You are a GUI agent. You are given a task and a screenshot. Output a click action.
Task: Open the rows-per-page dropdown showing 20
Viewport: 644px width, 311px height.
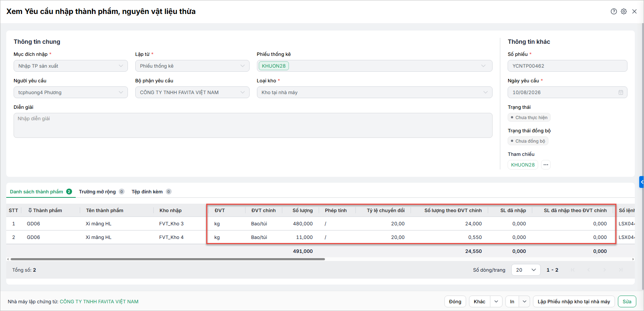click(526, 270)
